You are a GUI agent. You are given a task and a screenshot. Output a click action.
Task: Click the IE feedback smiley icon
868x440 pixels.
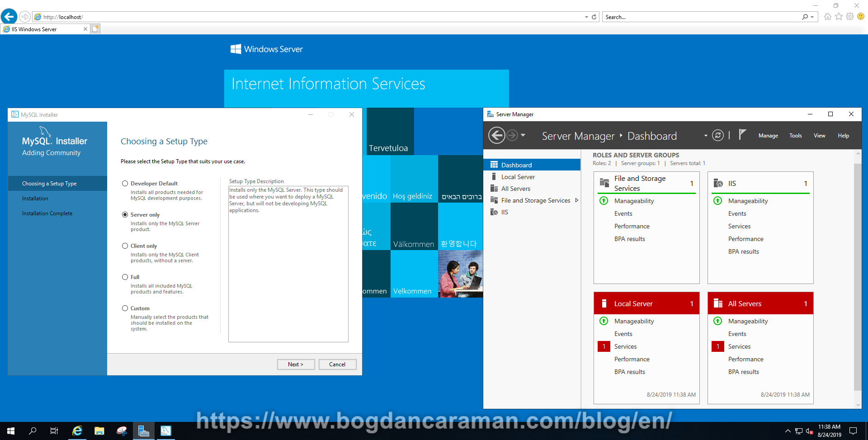pos(861,16)
